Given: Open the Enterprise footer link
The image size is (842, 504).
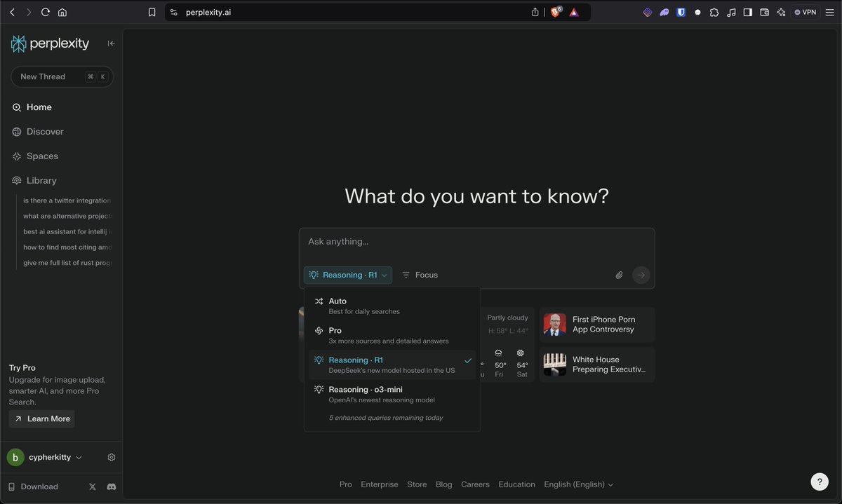Looking at the screenshot, I should point(380,484).
